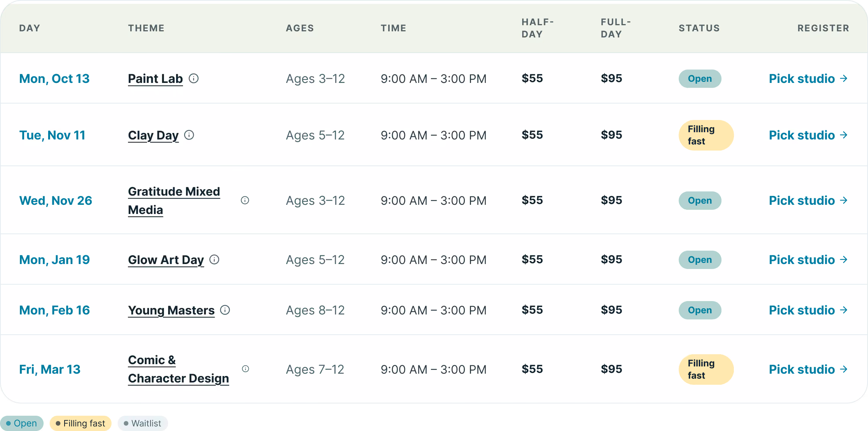Screen dimensions: 868x431
Task: Select the Mon, Jan 19 date
Action: click(55, 259)
